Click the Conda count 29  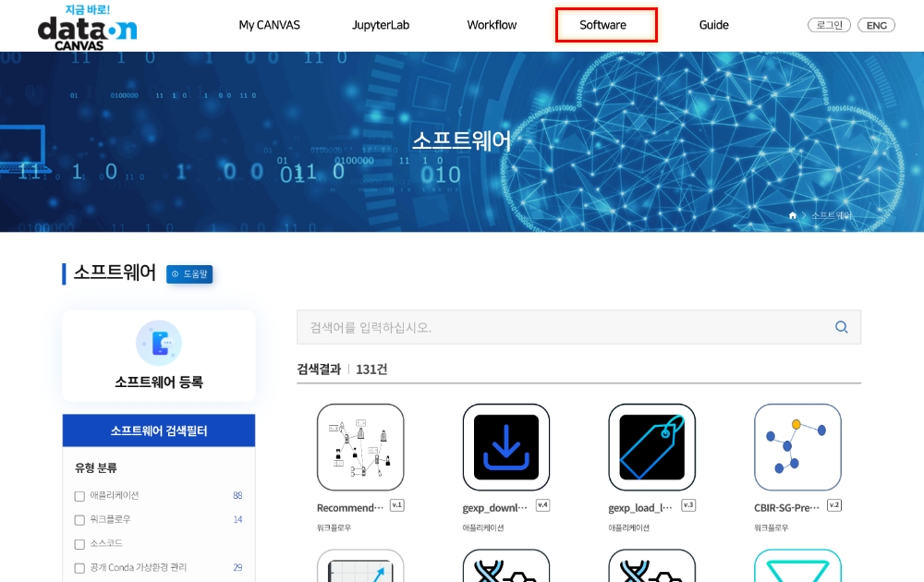click(237, 567)
